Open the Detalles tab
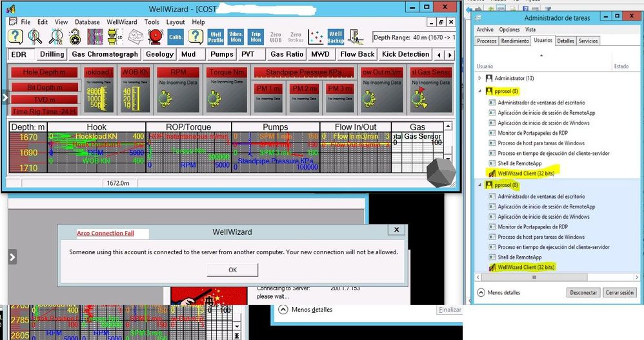 [x=565, y=41]
